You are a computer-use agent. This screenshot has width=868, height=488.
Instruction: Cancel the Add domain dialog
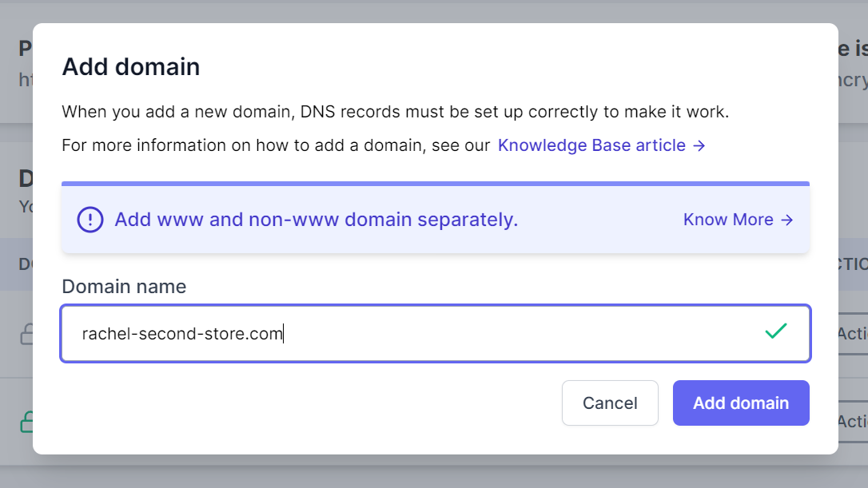click(x=610, y=403)
